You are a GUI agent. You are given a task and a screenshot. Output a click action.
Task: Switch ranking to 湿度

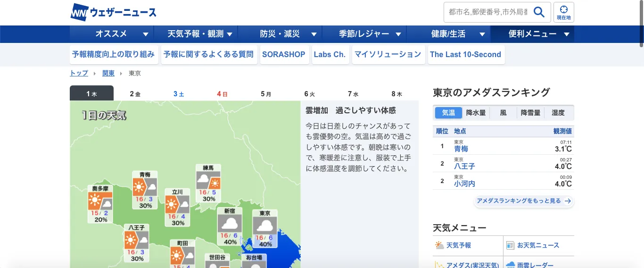[x=558, y=113]
